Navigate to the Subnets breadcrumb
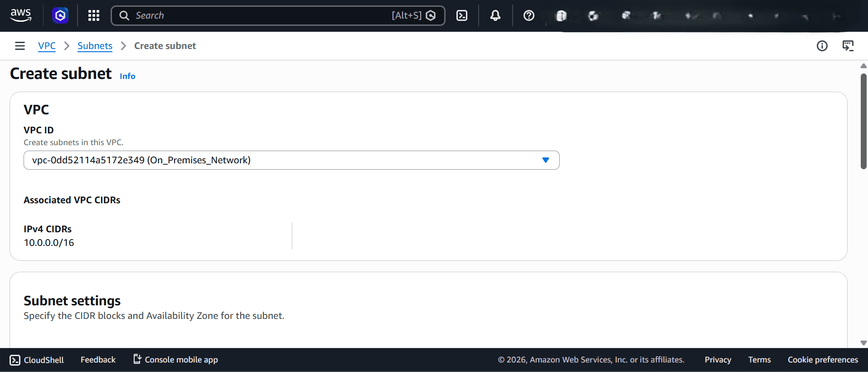Image resolution: width=868 pixels, height=372 pixels. point(95,46)
